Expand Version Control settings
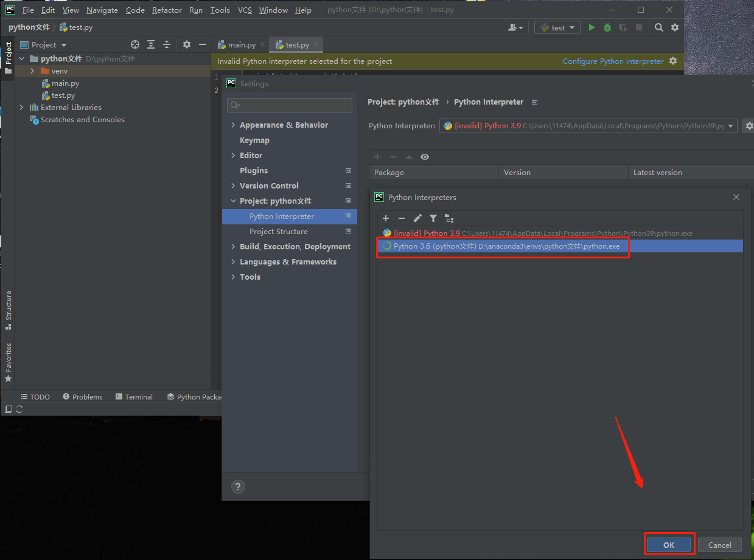 point(233,185)
